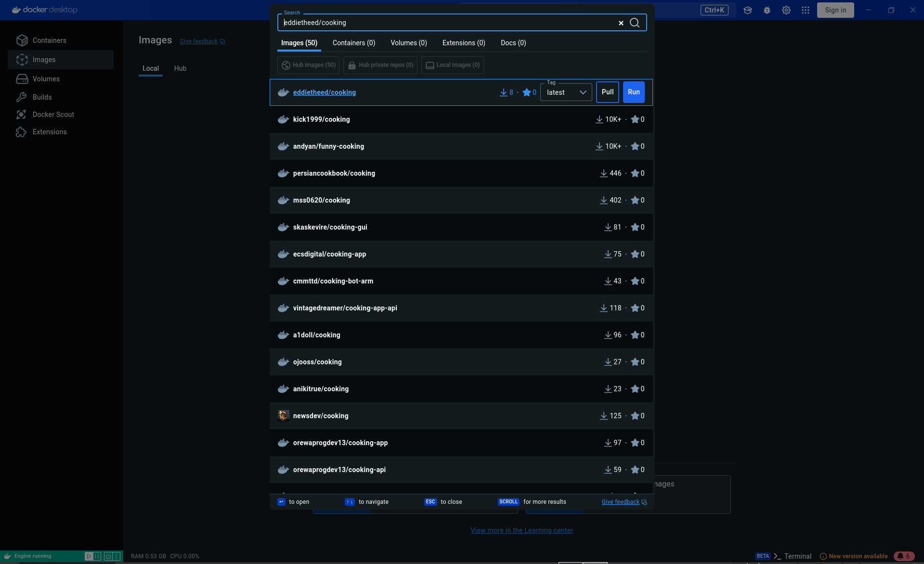Switch to Containers (0) search tab
Viewport: 924px width, 564px height.
coord(354,43)
